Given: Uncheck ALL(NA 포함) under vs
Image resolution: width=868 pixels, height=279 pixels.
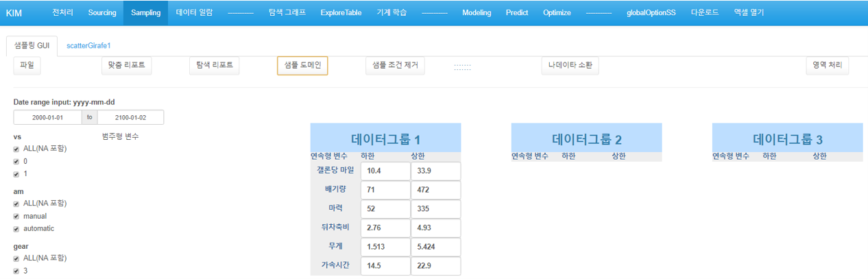Looking at the screenshot, I should click(16, 149).
